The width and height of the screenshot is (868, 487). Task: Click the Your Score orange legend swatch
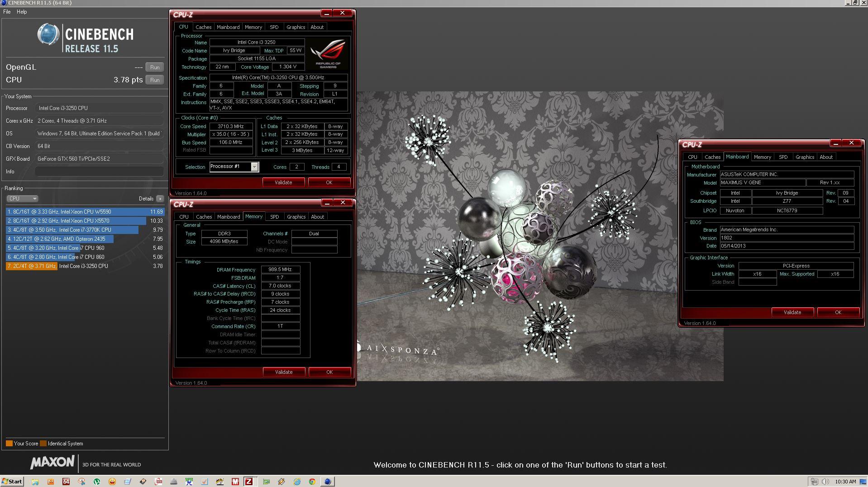click(x=9, y=444)
